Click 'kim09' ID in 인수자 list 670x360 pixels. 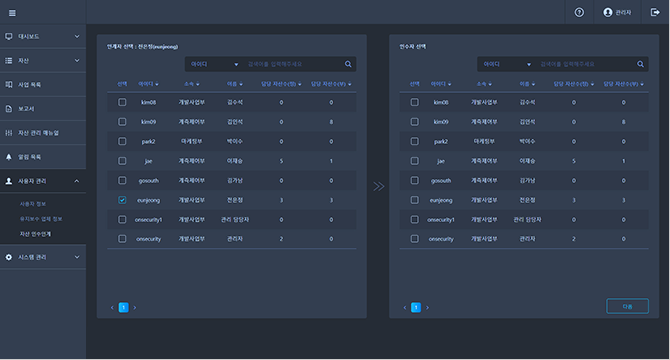pyautogui.click(x=441, y=122)
